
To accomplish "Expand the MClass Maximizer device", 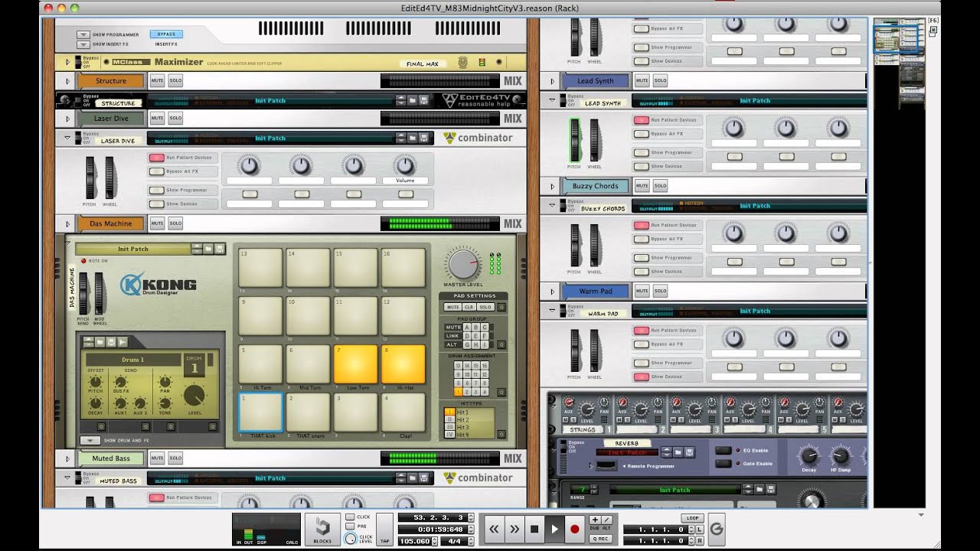I will (x=67, y=62).
